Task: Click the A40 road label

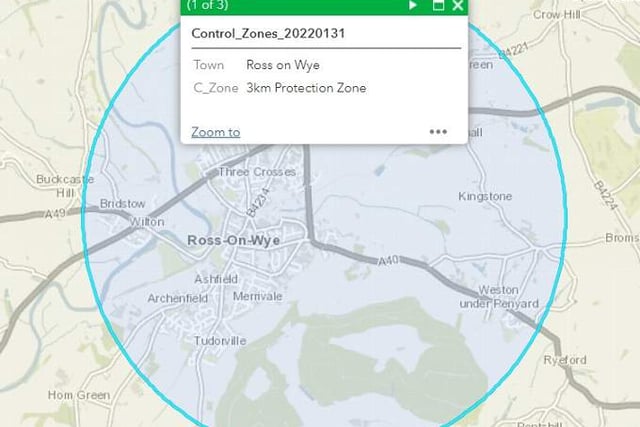Action: [389, 261]
